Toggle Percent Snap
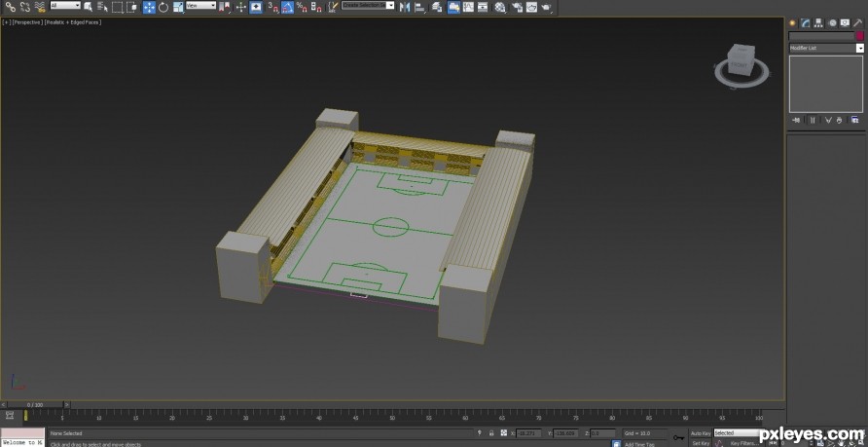This screenshot has height=447, width=868. 302,7
